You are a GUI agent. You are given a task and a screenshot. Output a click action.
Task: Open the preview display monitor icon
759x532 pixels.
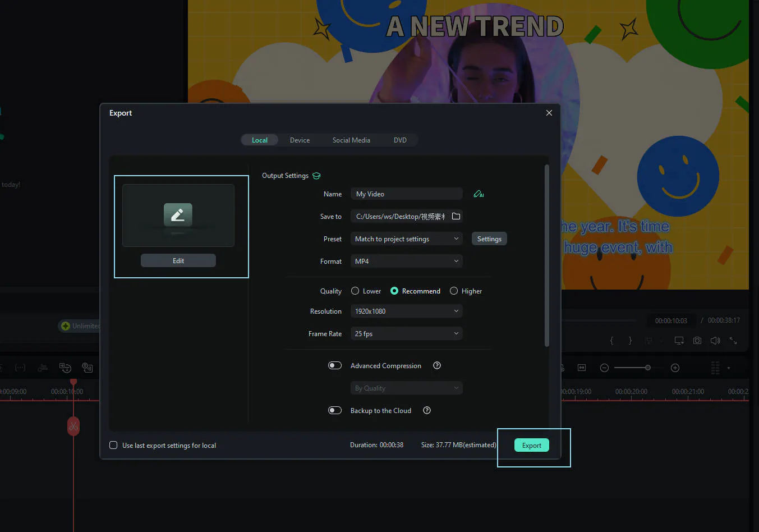[679, 341]
